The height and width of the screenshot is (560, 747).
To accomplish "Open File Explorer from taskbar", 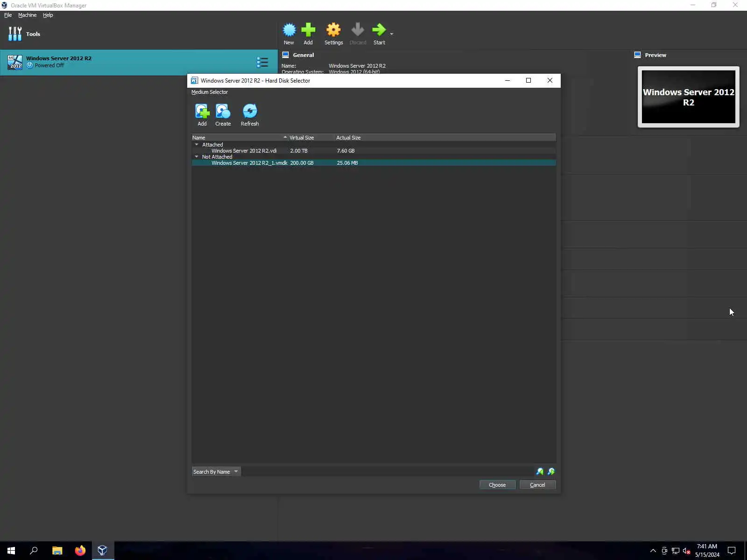I will [x=57, y=551].
